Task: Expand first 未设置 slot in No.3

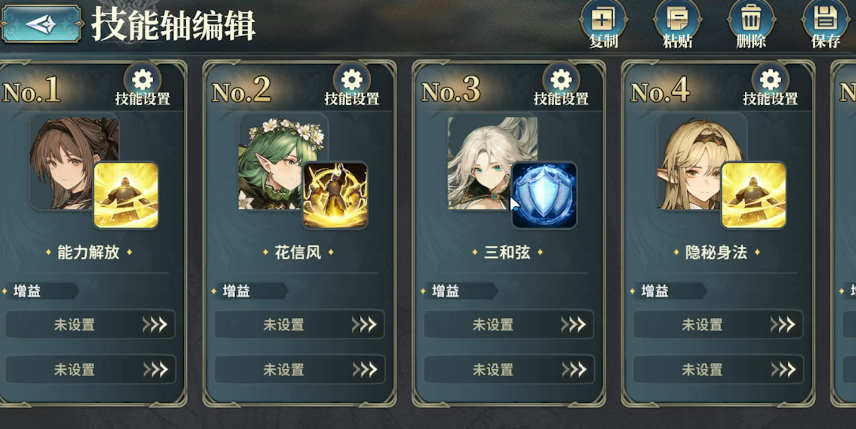Action: pos(509,325)
